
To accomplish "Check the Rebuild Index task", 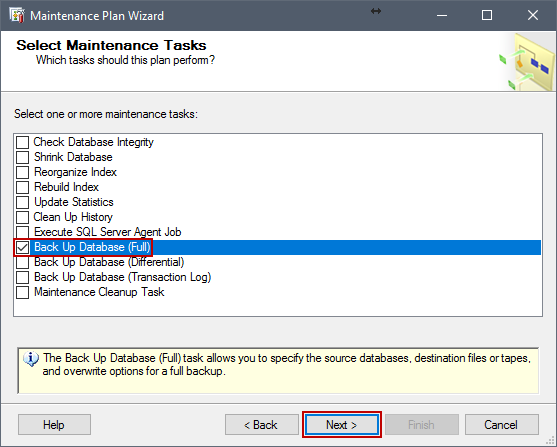I will tap(22, 187).
